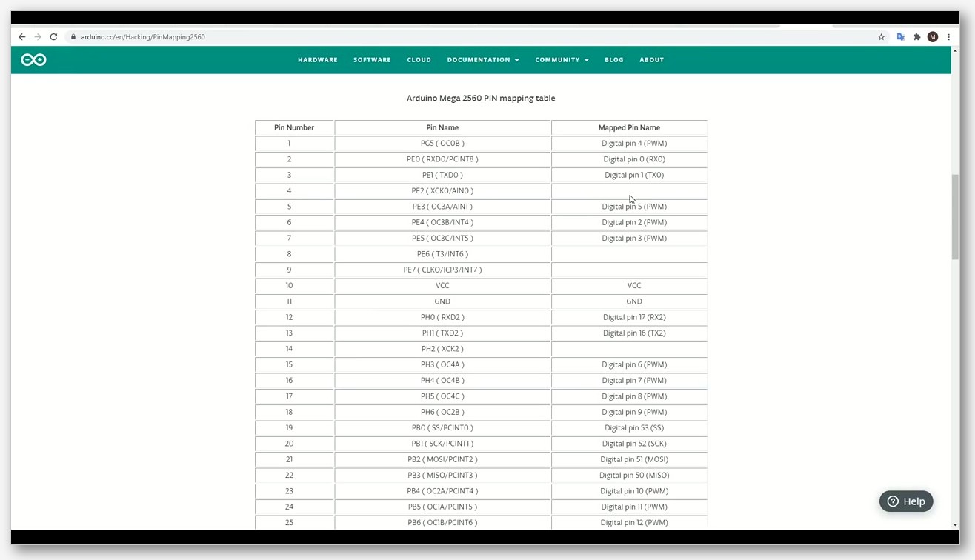Click the Digital pin 53 (SS) cell

[629, 428]
